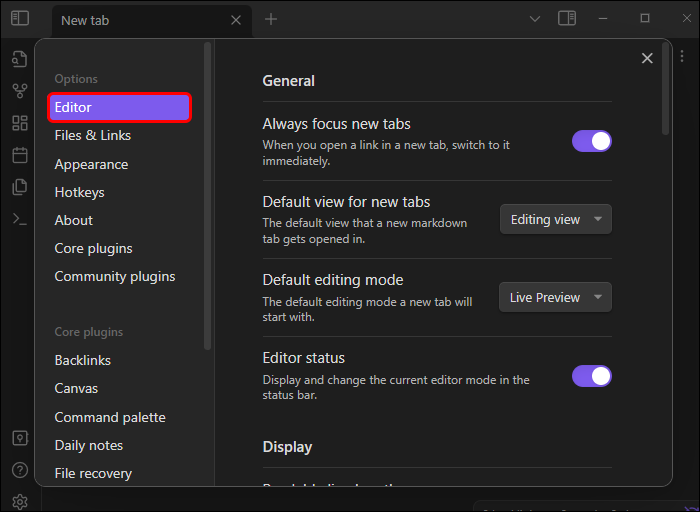Image resolution: width=700 pixels, height=512 pixels.
Task: Open the Appearance settings section
Action: coord(91,164)
